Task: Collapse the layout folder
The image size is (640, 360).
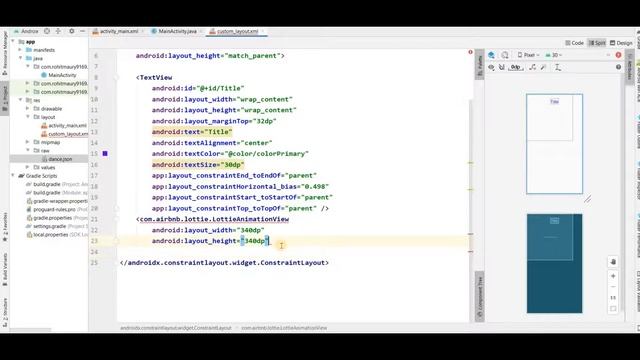Action: (x=27, y=117)
